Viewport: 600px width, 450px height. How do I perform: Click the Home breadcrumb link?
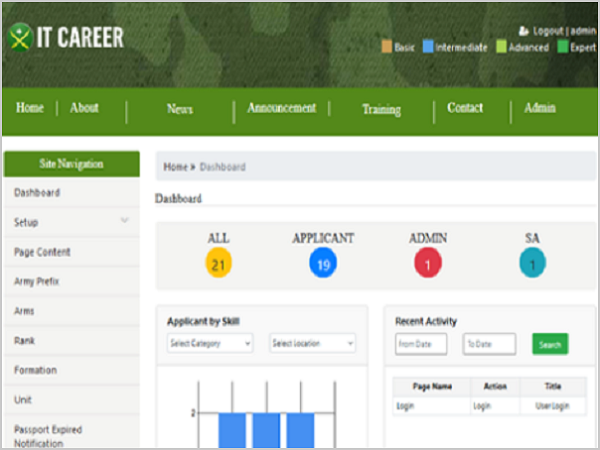point(176,167)
